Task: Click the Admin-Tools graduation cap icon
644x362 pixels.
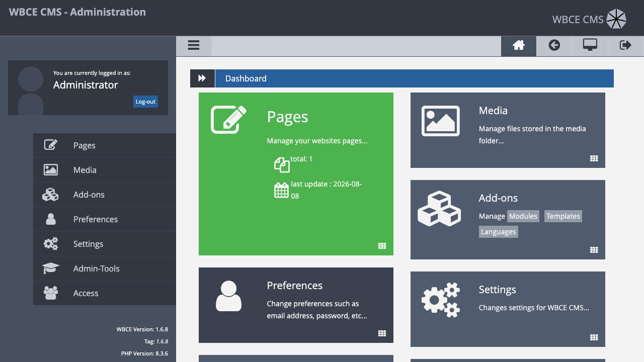Action: pos(51,268)
